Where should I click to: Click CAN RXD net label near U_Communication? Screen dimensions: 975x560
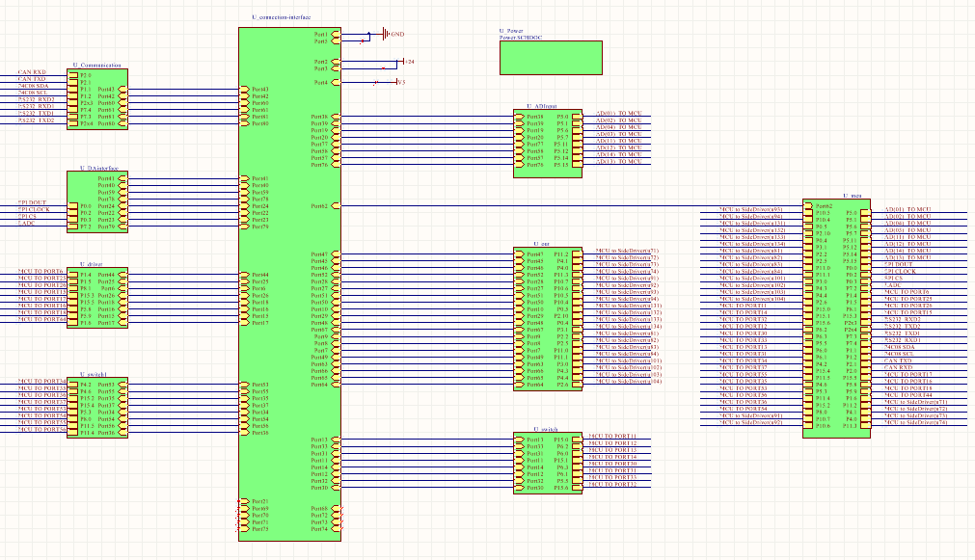tap(32, 72)
